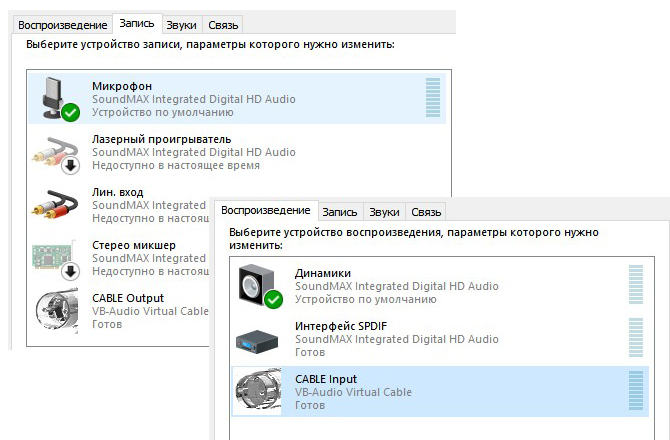Switch to Запись tab in front window
This screenshot has width=670, height=440.
[x=340, y=212]
